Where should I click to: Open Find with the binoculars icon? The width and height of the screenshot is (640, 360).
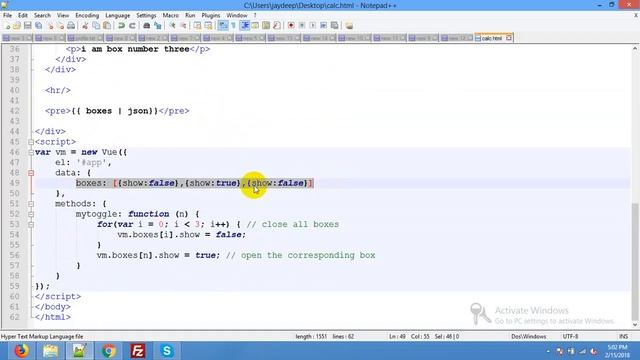(x=147, y=26)
